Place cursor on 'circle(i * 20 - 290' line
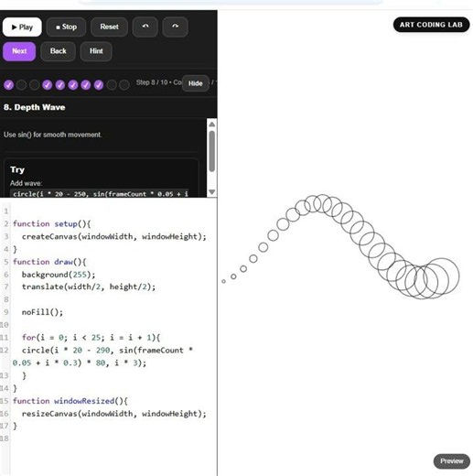This screenshot has height=476, width=473. [107, 351]
